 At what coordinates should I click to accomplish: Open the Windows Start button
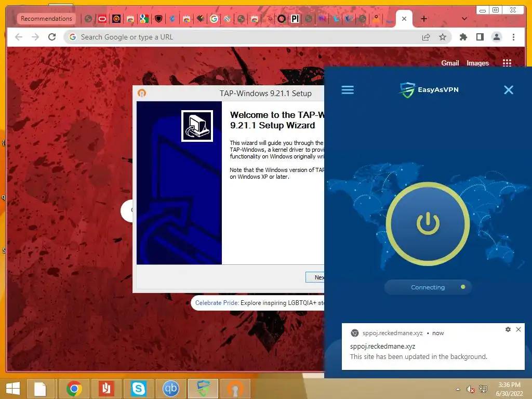[x=13, y=389]
